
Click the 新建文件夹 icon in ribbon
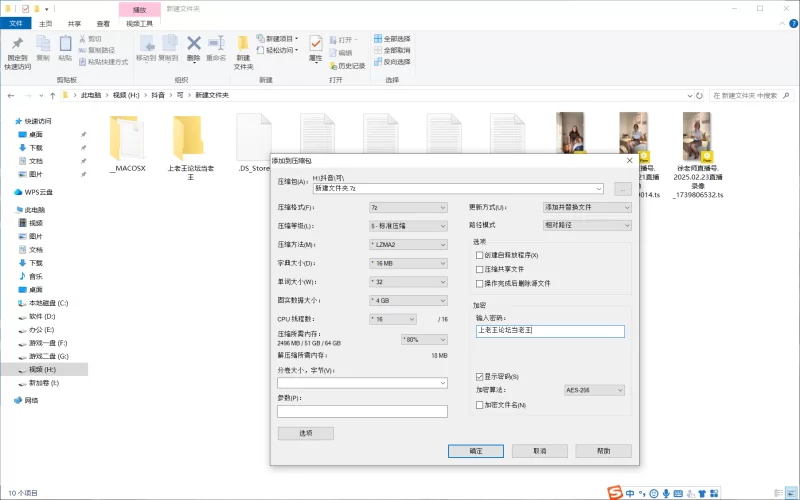(x=243, y=45)
